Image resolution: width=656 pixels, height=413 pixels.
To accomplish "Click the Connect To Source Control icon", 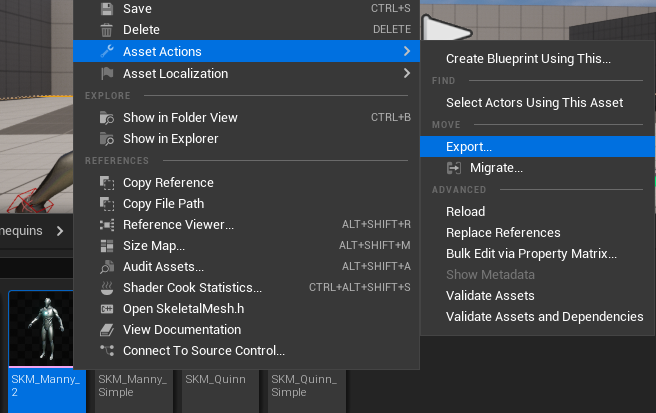I will click(x=107, y=351).
